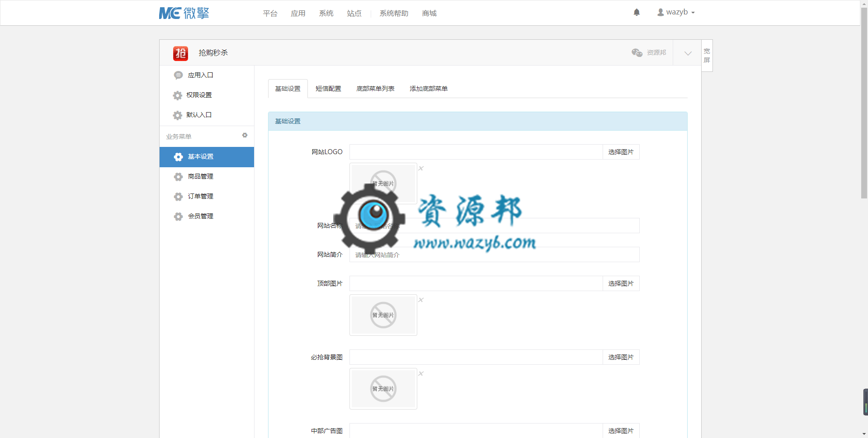
Task: Switch to the 基础设置 tab
Action: point(288,89)
